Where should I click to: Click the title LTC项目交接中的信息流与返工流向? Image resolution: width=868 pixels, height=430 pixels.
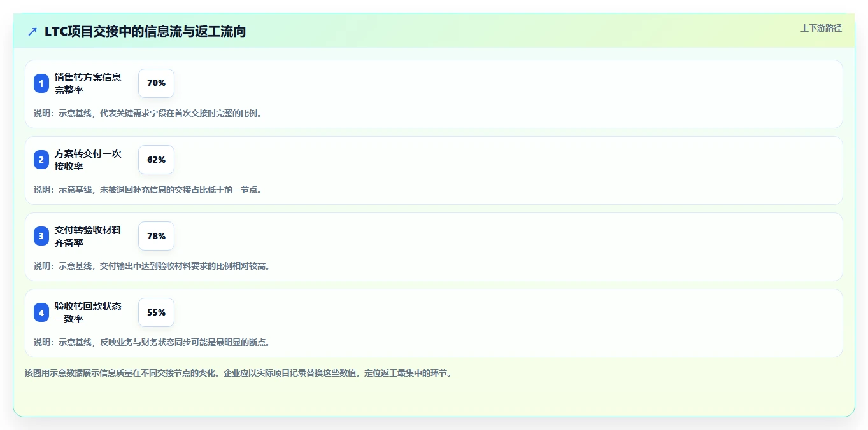tap(145, 32)
